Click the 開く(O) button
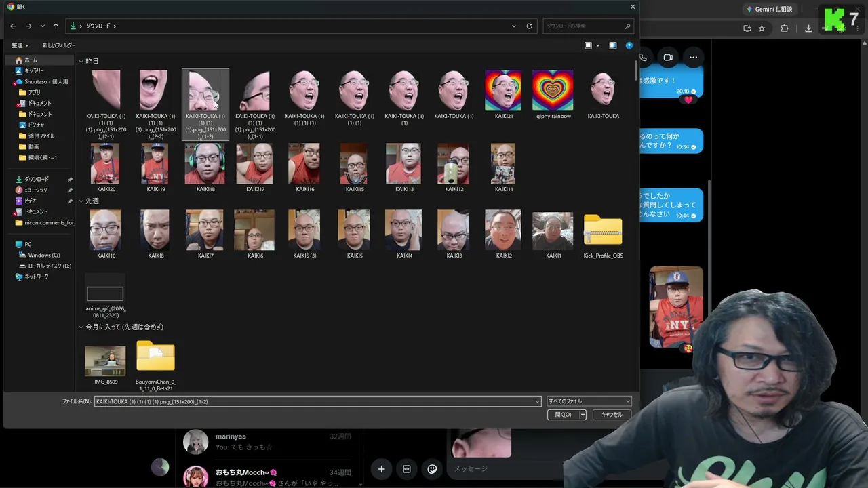 coord(563,415)
